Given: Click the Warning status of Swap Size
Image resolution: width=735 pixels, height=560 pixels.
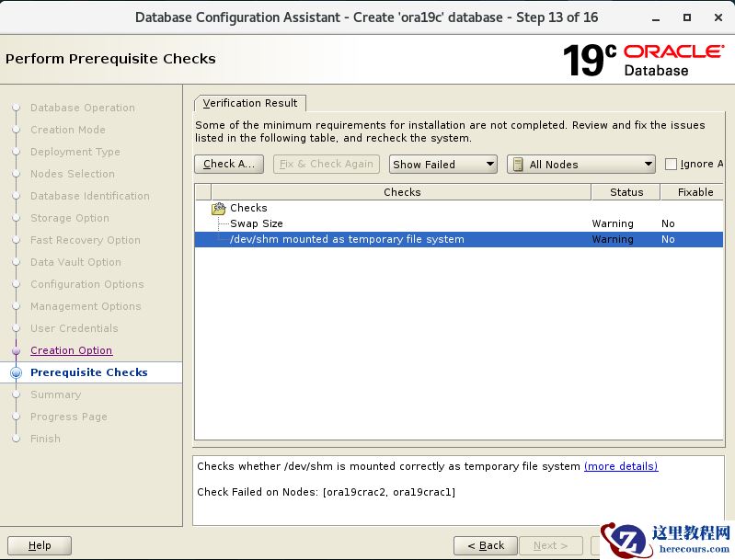Looking at the screenshot, I should coord(613,223).
